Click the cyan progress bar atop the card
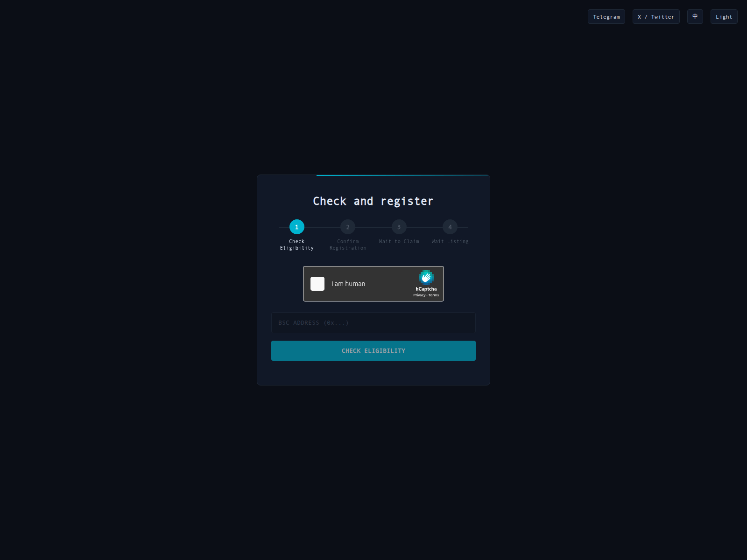Screen dimensions: 747x560 [402, 176]
